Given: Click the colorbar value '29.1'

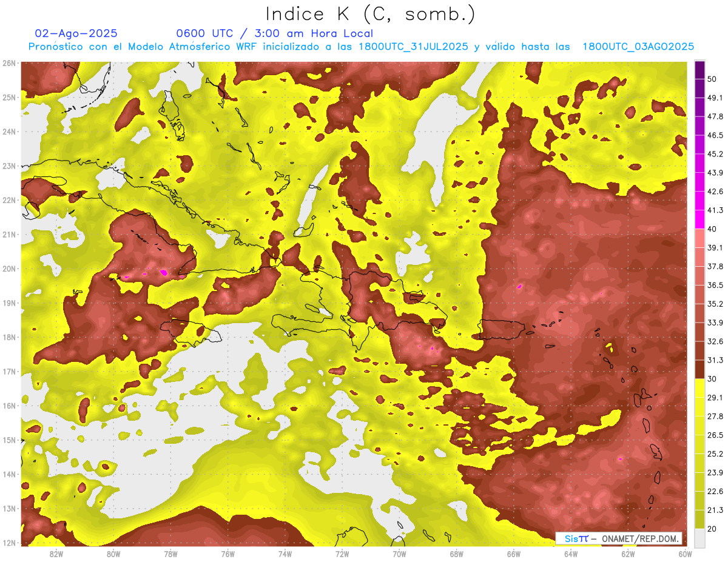Looking at the screenshot, I should click(715, 398).
